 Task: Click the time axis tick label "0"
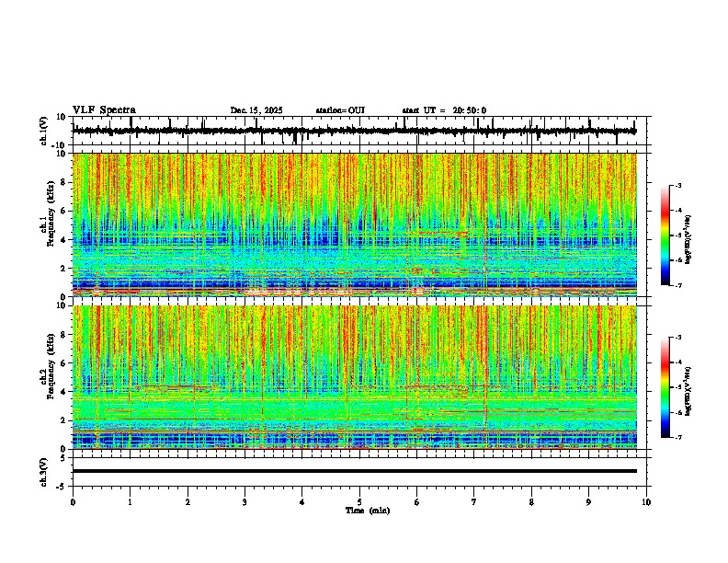point(73,502)
